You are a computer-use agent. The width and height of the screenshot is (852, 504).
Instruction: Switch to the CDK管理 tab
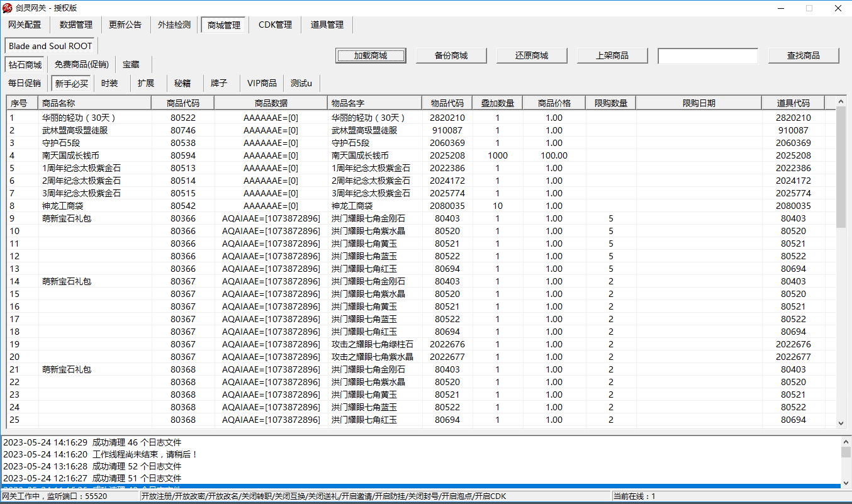click(275, 25)
